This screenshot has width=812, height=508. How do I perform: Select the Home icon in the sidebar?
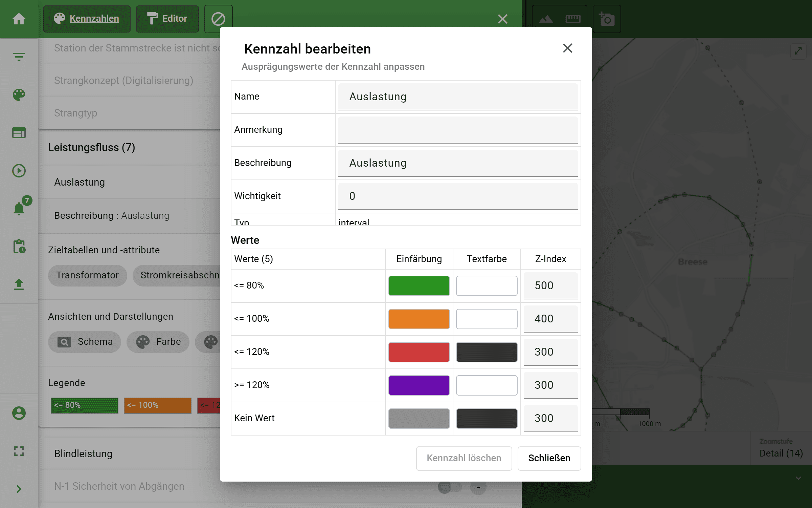pyautogui.click(x=19, y=19)
